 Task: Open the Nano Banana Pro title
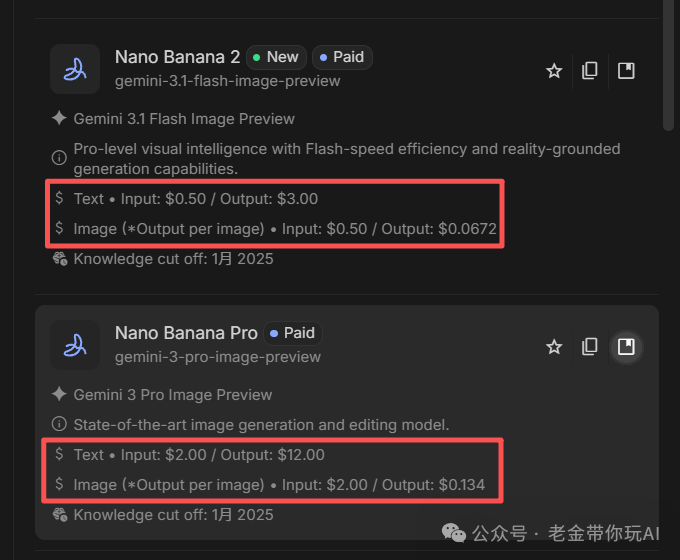pyautogui.click(x=186, y=333)
